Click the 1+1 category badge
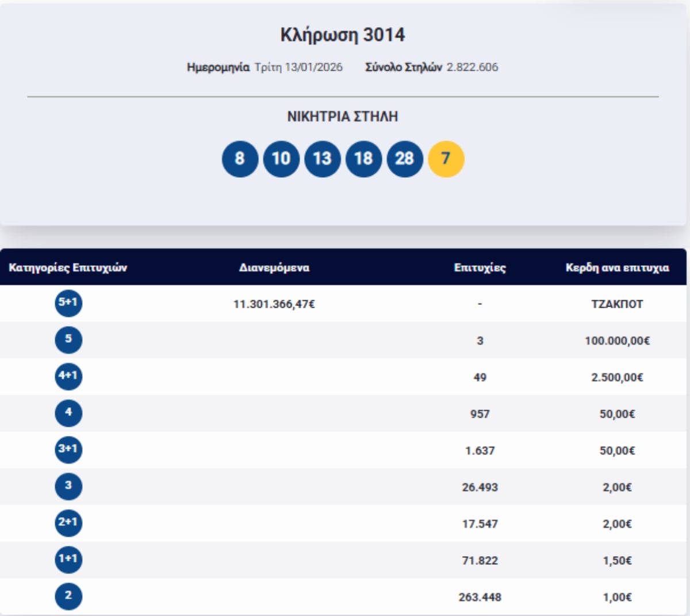The image size is (690, 616). point(68,559)
